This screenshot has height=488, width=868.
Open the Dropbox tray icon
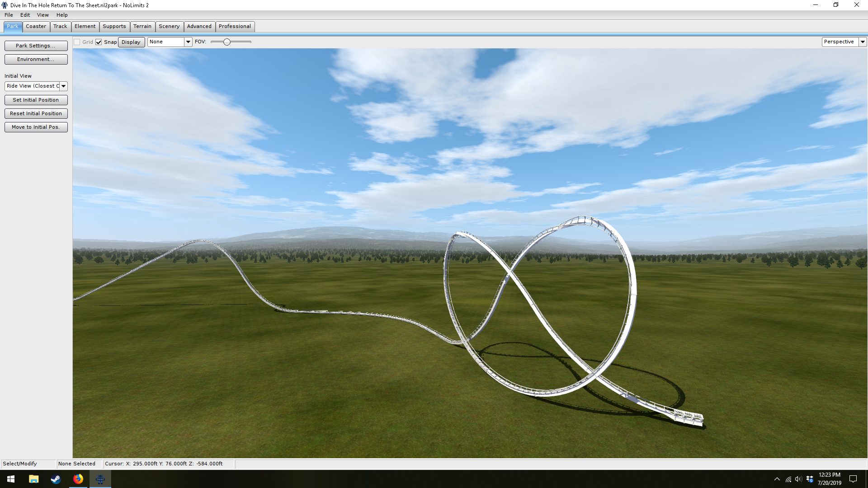[x=810, y=479]
